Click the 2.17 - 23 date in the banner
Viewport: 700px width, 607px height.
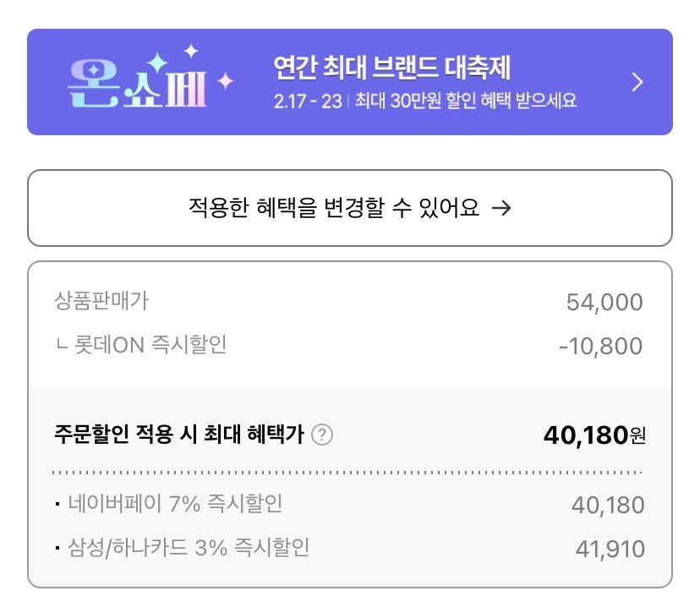tap(308, 101)
